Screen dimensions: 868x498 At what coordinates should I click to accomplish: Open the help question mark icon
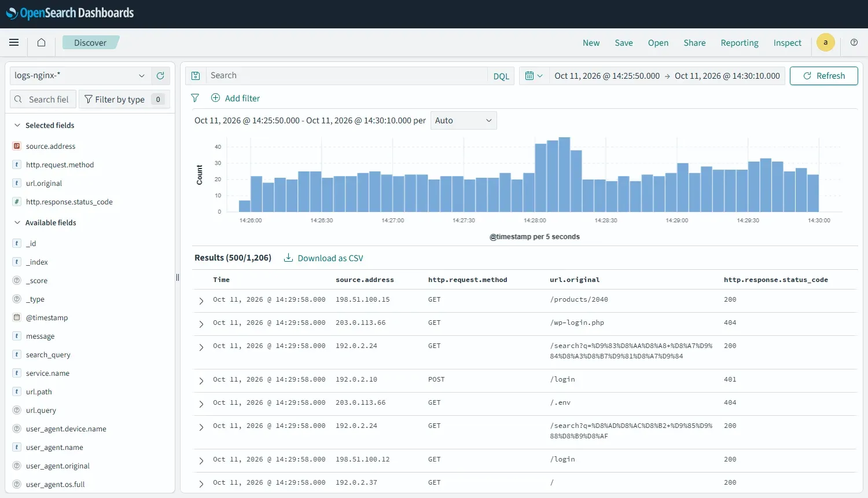(x=854, y=42)
